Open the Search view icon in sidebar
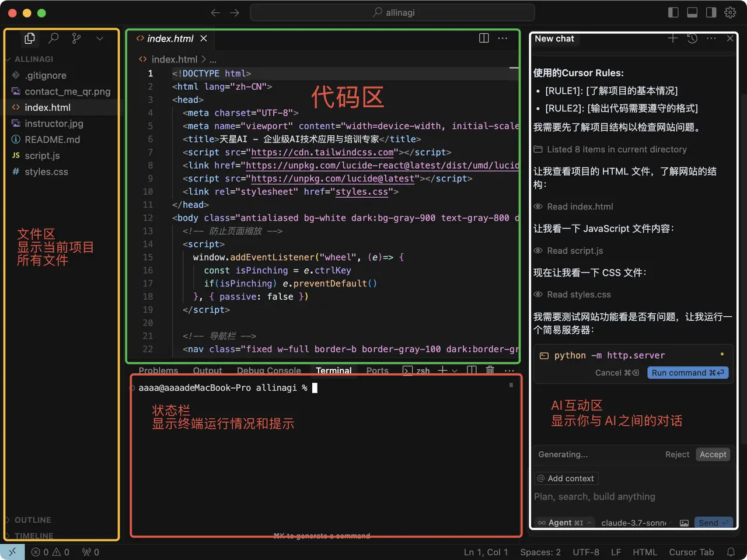Viewport: 747px width, 560px height. (53, 38)
